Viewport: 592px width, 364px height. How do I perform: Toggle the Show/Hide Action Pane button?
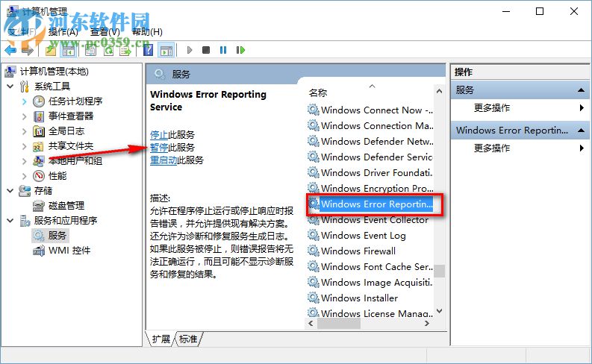pos(166,50)
